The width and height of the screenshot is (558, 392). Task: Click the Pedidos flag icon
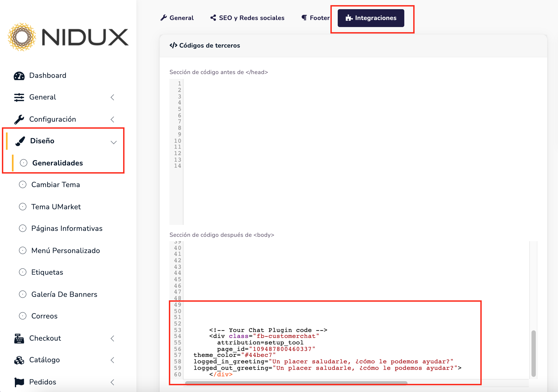(19, 382)
